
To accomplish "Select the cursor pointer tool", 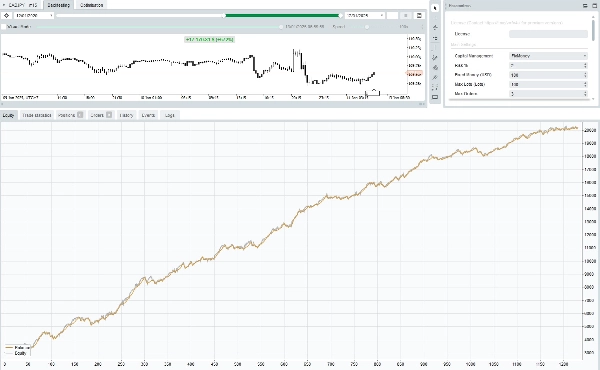I will point(435,8).
